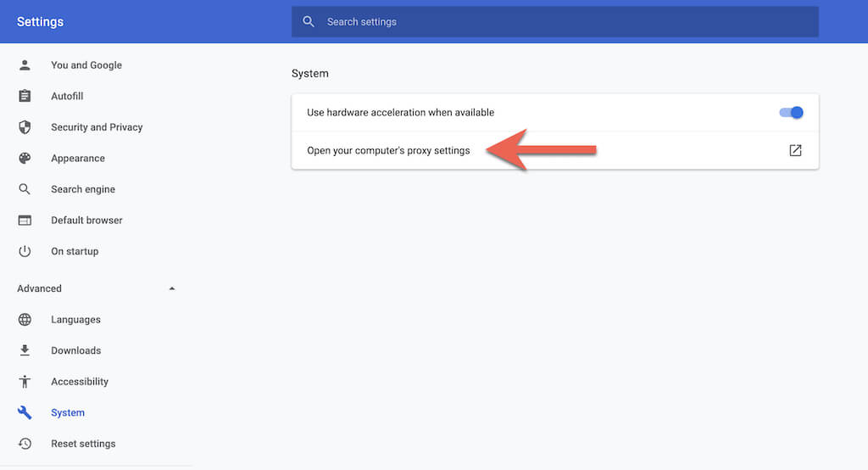Click the Security and Privacy shield icon
This screenshot has height=470, width=868.
25,127
